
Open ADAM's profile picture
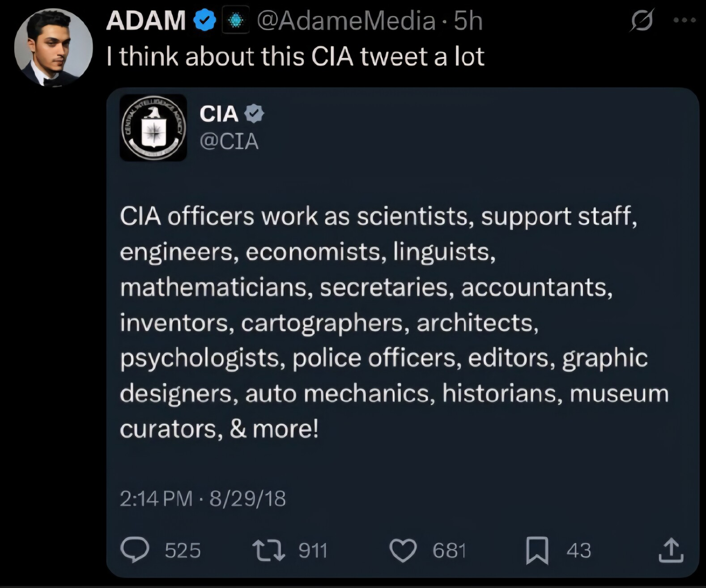(x=53, y=47)
